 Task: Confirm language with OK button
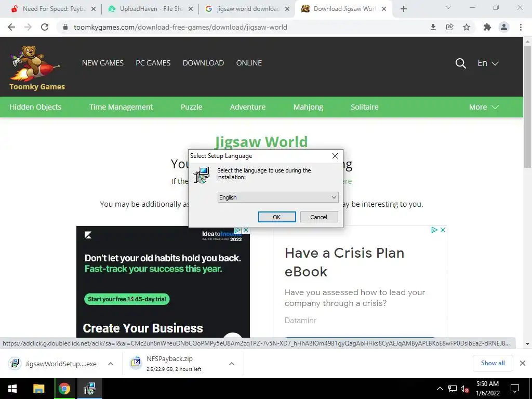277,217
